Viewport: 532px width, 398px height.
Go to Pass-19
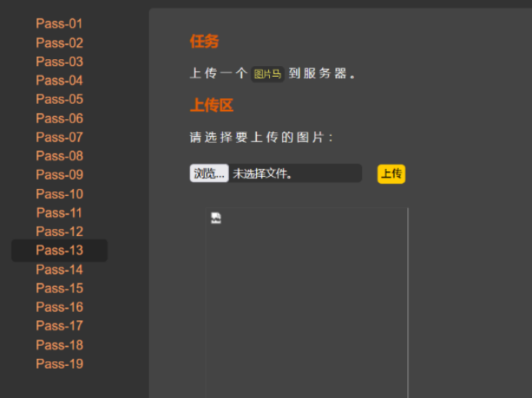(59, 363)
